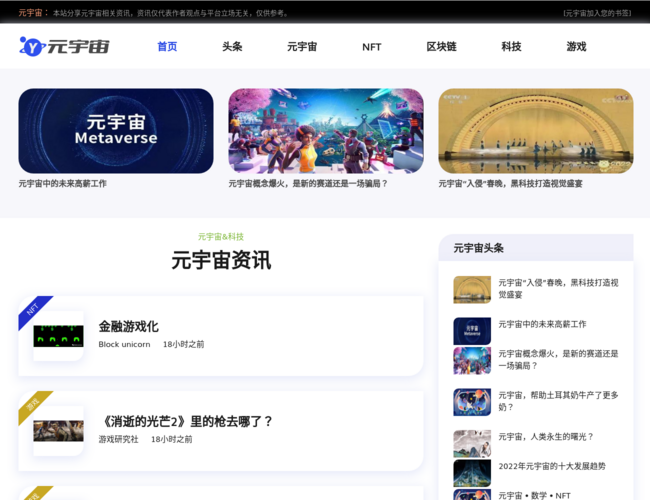The image size is (650, 500).
Task: Open the colorful avatar crowd banner image
Action: pyautogui.click(x=325, y=130)
